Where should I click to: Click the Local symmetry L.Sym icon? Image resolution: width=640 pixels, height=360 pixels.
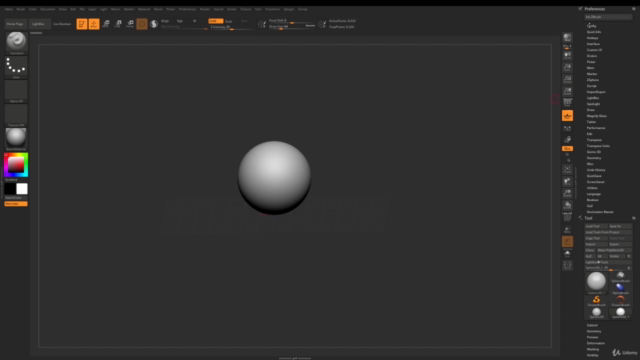(x=567, y=129)
